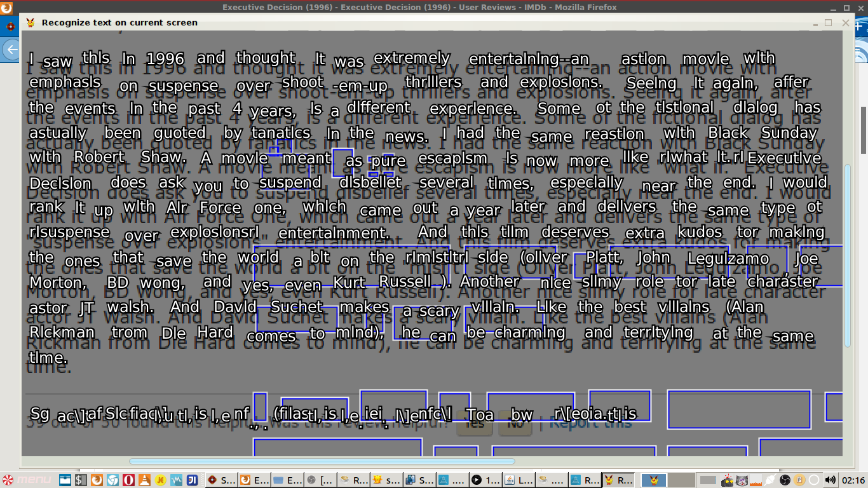Open the main menu button on the taskbar
The width and height of the screenshot is (868, 488).
pyautogui.click(x=25, y=480)
